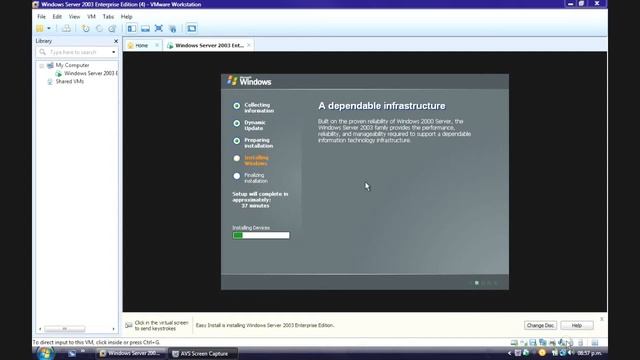Click the Installing Windows step radio
The image size is (640, 360).
click(237, 158)
